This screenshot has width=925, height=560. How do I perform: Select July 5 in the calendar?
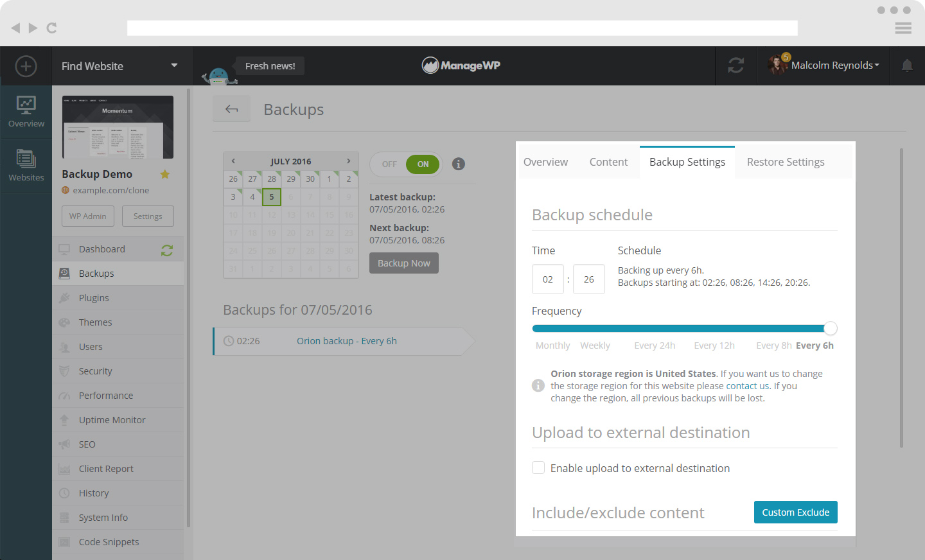coord(272,197)
